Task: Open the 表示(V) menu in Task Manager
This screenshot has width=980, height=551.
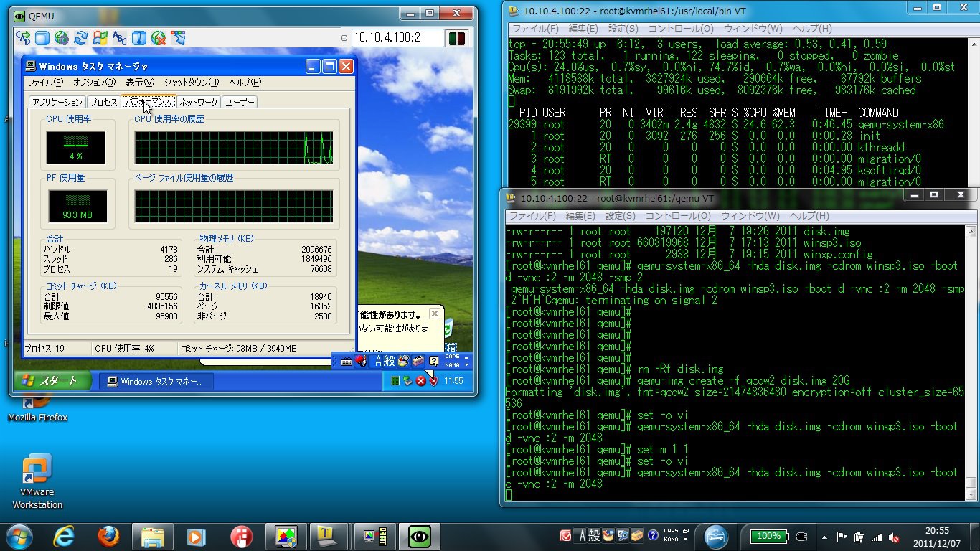Action: (140, 83)
